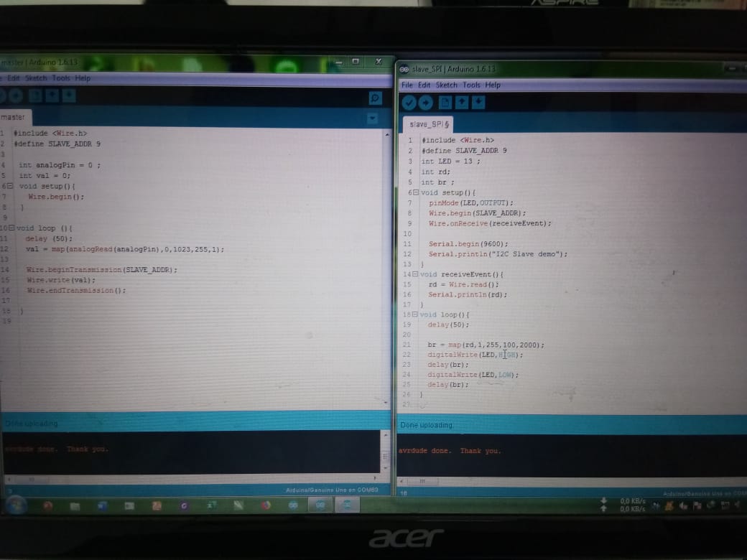Click 'digitalWrite(LED,LOW);' line
This screenshot has height=560, width=747.
(x=473, y=375)
